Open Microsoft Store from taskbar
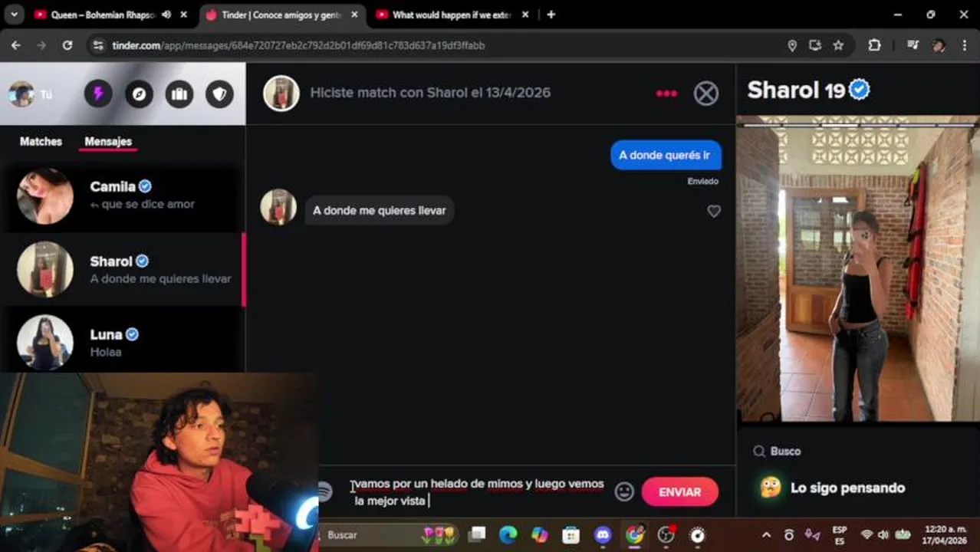This screenshot has height=552, width=980. click(571, 534)
